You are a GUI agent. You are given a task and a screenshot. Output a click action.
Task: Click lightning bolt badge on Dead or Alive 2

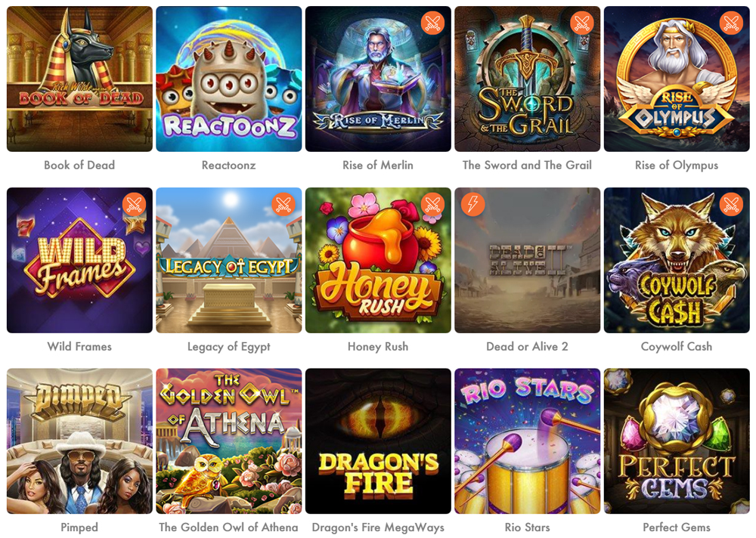point(473,204)
